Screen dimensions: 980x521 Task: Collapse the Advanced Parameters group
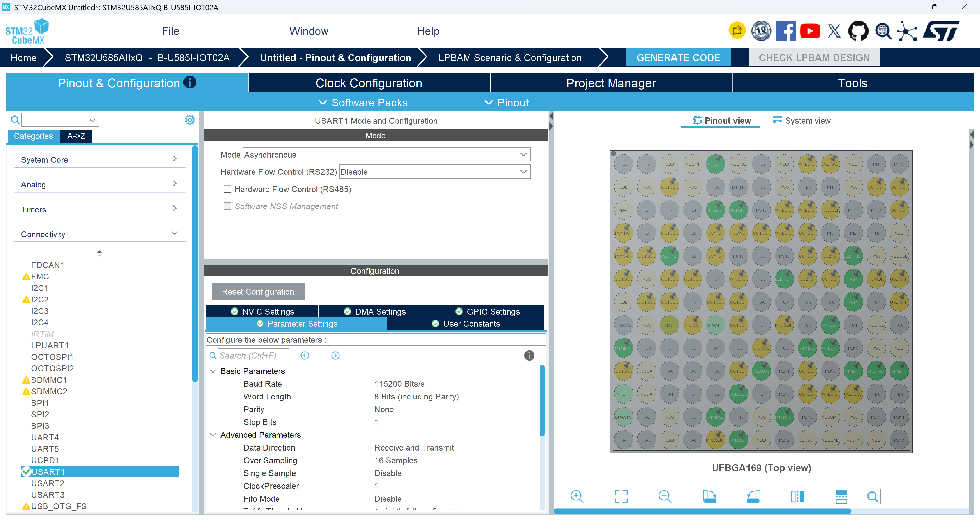pos(213,435)
